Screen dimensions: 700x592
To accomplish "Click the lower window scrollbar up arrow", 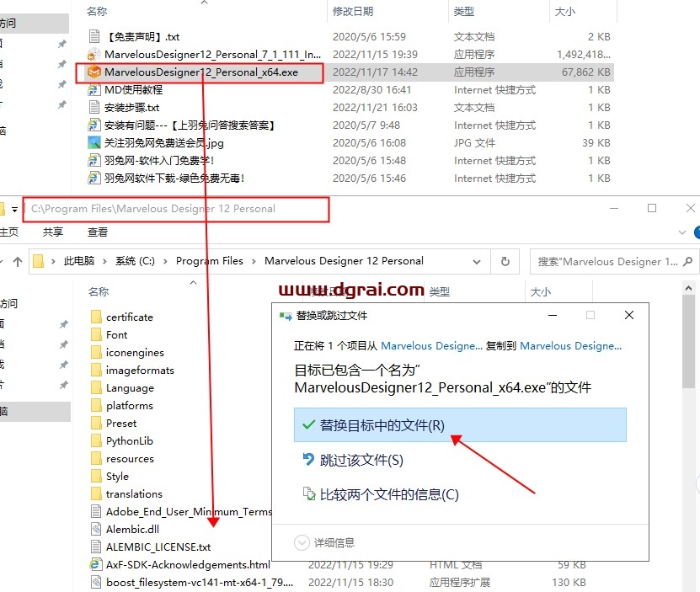I will (689, 288).
